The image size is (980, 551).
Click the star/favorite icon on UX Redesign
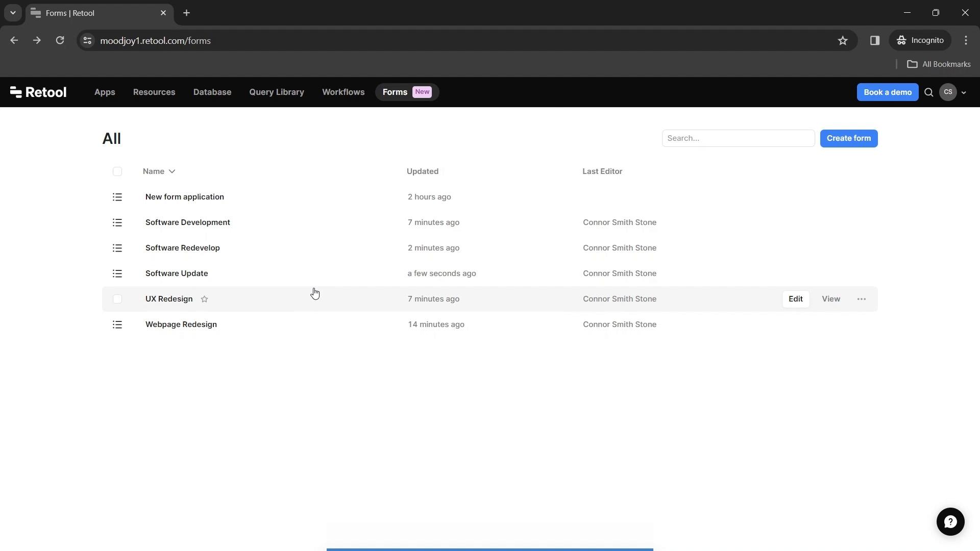click(205, 298)
